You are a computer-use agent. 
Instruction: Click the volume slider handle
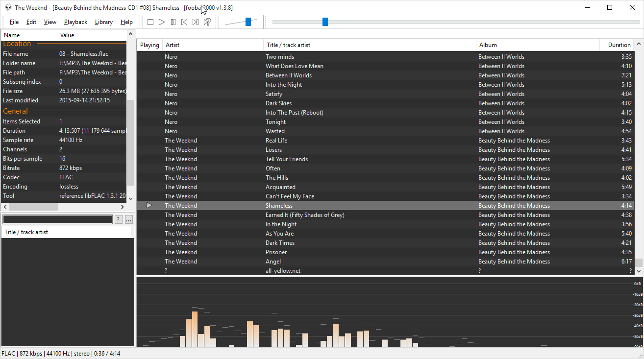pyautogui.click(x=248, y=22)
